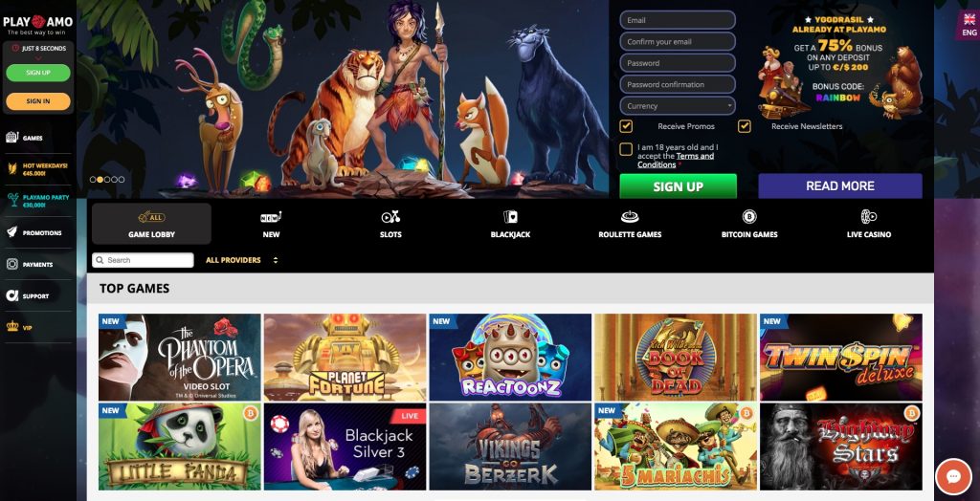This screenshot has width=980, height=501.
Task: Open the Terms and Conditions link
Action: (x=676, y=161)
